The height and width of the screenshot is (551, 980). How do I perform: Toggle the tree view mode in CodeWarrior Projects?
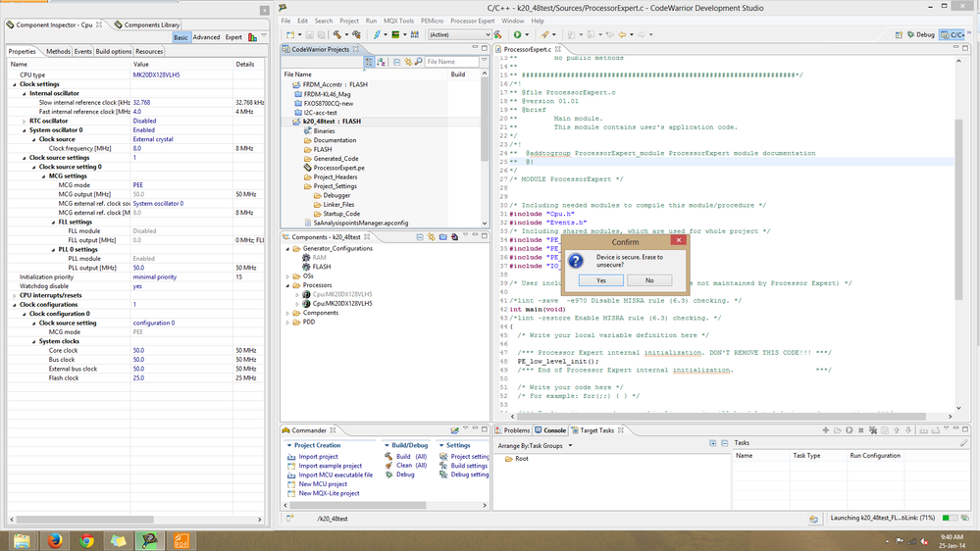point(369,62)
